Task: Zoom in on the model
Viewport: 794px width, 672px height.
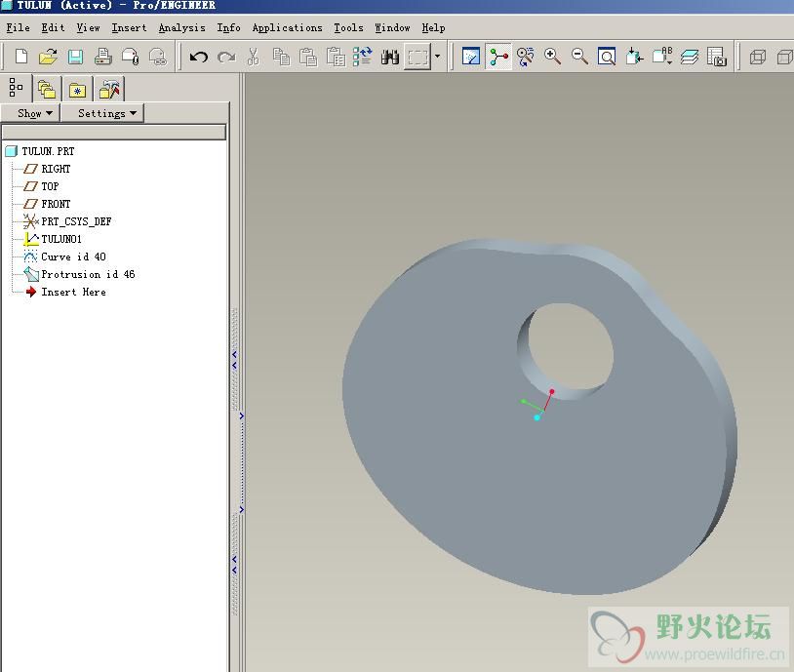Action: (x=552, y=57)
